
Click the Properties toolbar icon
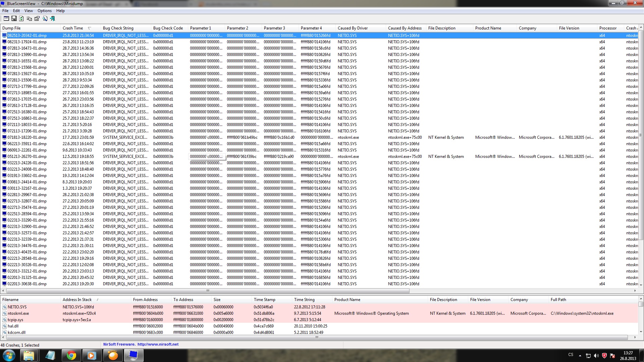click(x=37, y=19)
